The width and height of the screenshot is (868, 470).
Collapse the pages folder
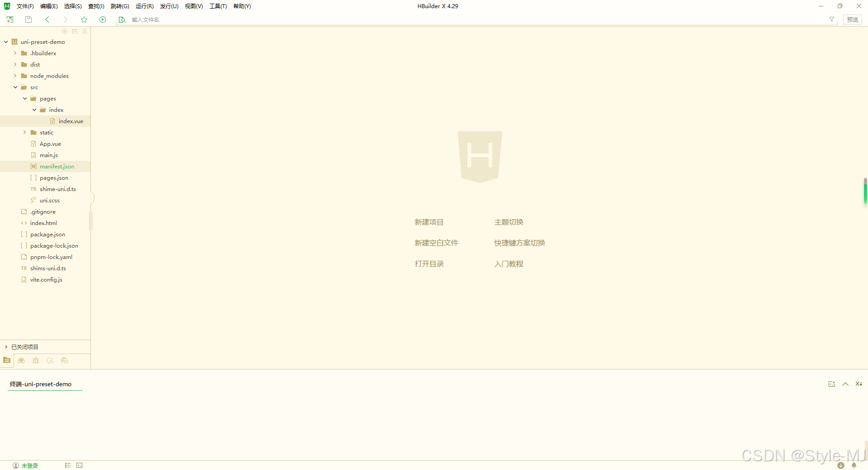coord(24,98)
